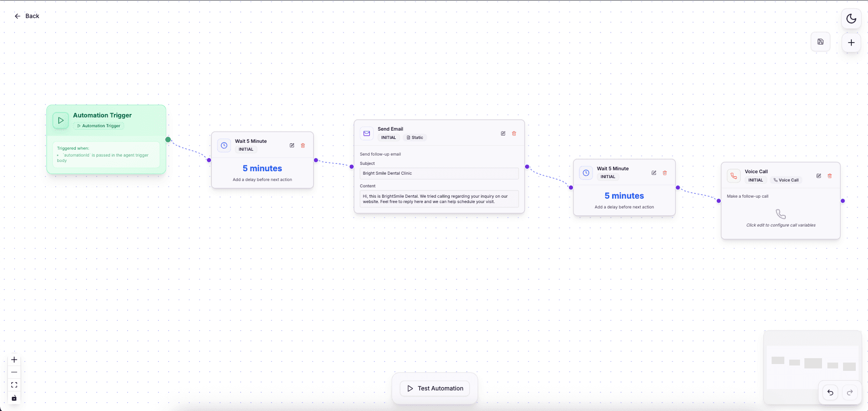This screenshot has height=411, width=868.
Task: Select the Automation Trigger node title
Action: coord(102,115)
